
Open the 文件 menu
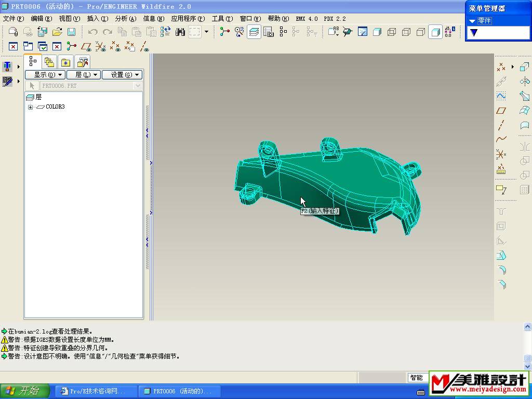point(14,19)
